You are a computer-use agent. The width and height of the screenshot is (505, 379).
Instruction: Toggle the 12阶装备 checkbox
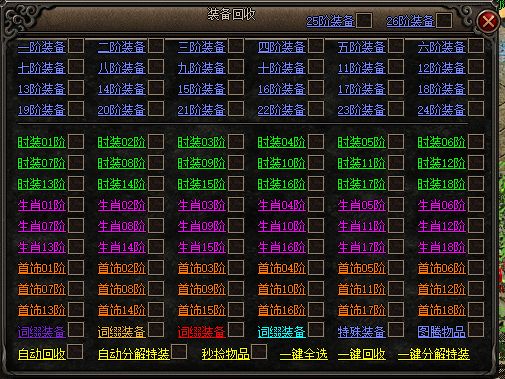pyautogui.click(x=476, y=67)
